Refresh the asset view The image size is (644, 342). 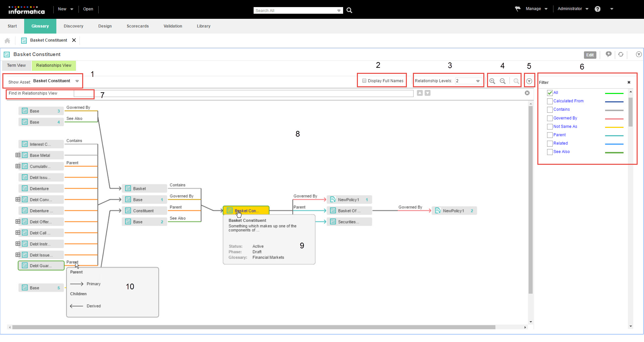tap(621, 54)
